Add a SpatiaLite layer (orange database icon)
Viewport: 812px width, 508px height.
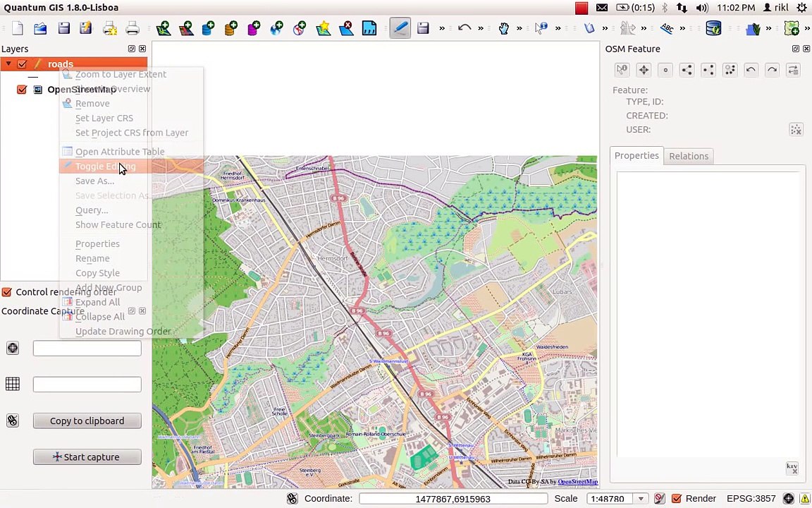click(231, 28)
